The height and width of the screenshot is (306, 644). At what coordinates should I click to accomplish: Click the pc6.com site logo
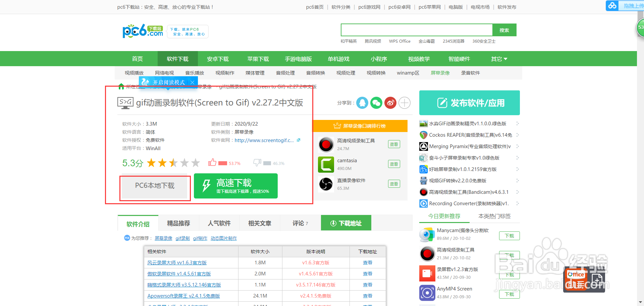point(143,31)
